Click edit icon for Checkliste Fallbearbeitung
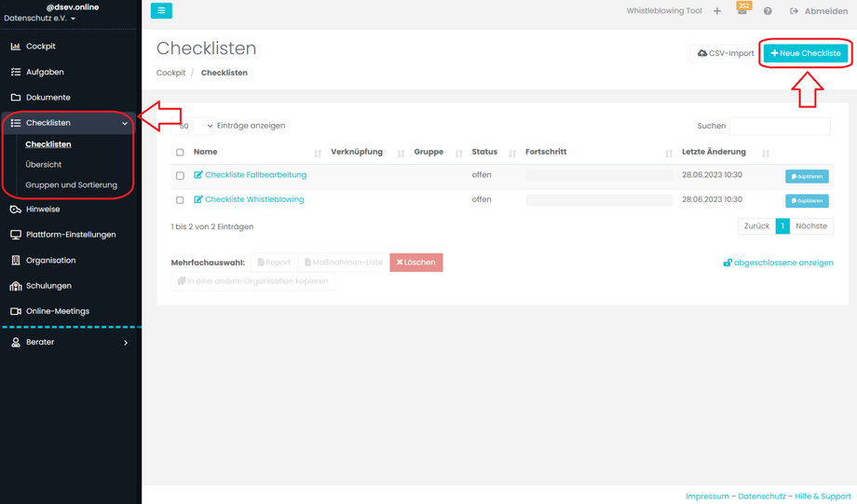 [x=198, y=175]
